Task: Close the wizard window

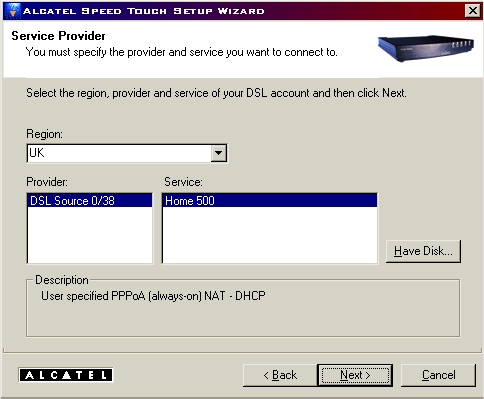Action: [x=473, y=11]
